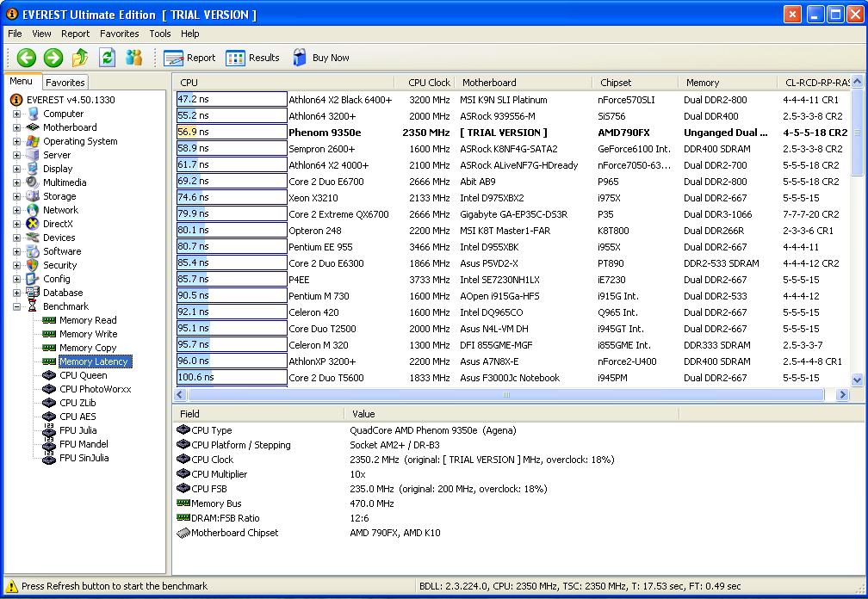Open the Favorites menu
Image resolution: width=868 pixels, height=599 pixels.
coord(120,34)
